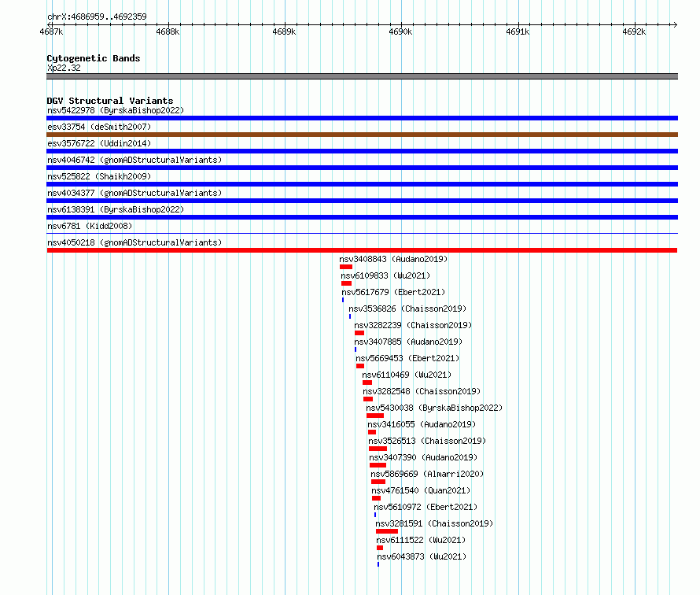Click the blue bar under nsv5422978
Viewport: 700px width, 595px height.
point(362,118)
